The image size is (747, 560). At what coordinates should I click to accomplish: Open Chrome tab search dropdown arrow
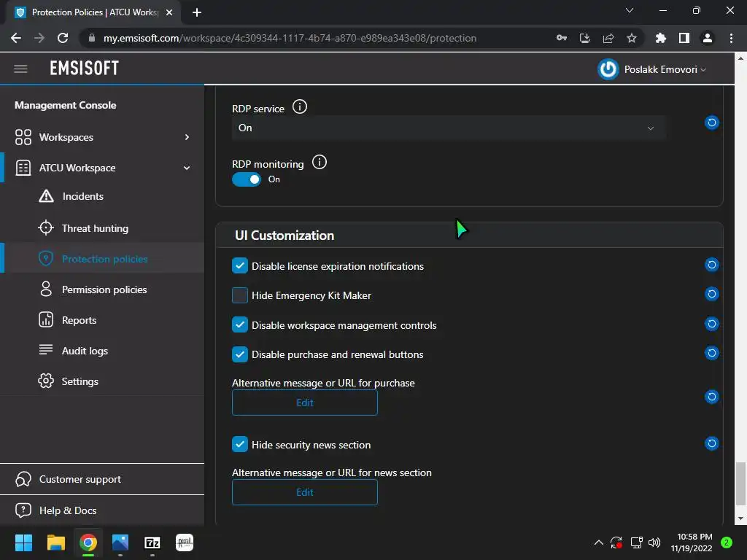click(x=630, y=10)
